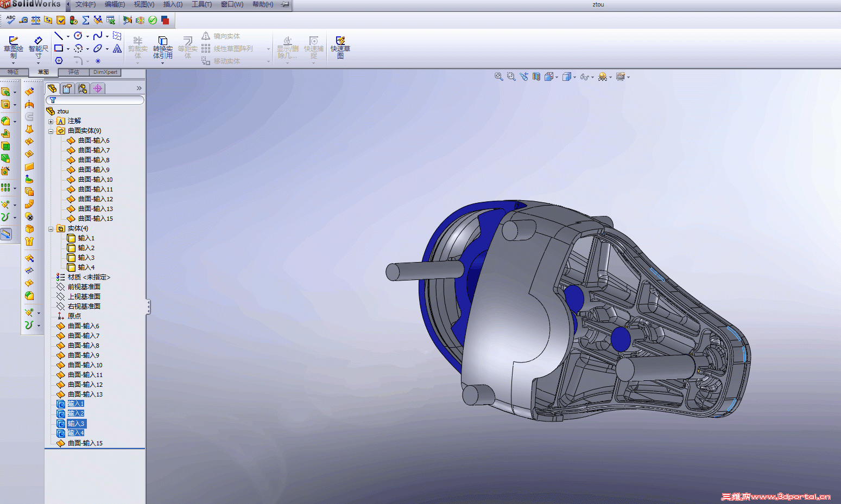This screenshot has height=504, width=841.
Task: Open the 视图(V) View menu
Action: tap(144, 4)
